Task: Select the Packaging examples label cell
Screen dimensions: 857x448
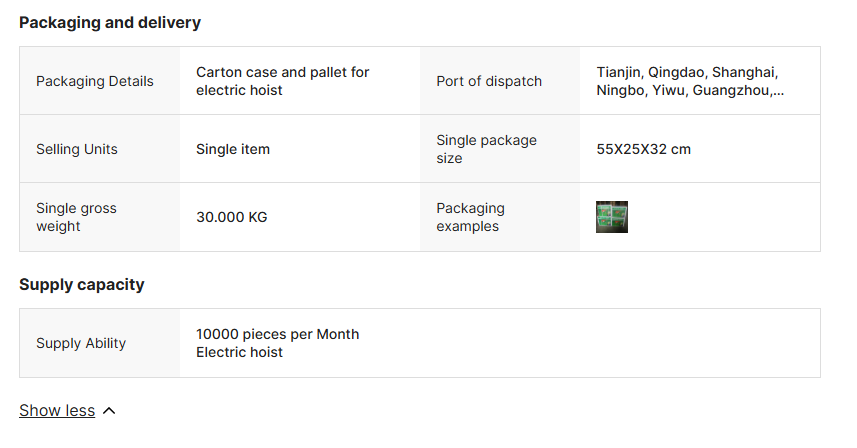Action: [470, 217]
